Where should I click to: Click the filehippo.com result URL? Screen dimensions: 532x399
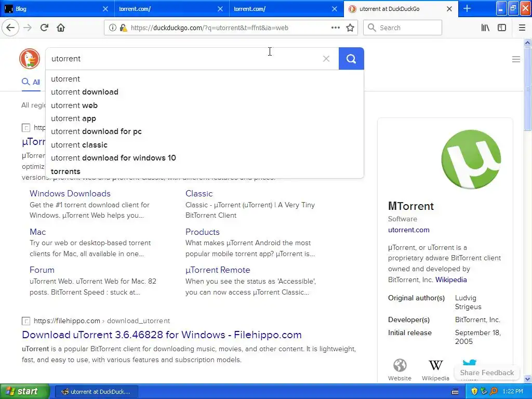101,321
